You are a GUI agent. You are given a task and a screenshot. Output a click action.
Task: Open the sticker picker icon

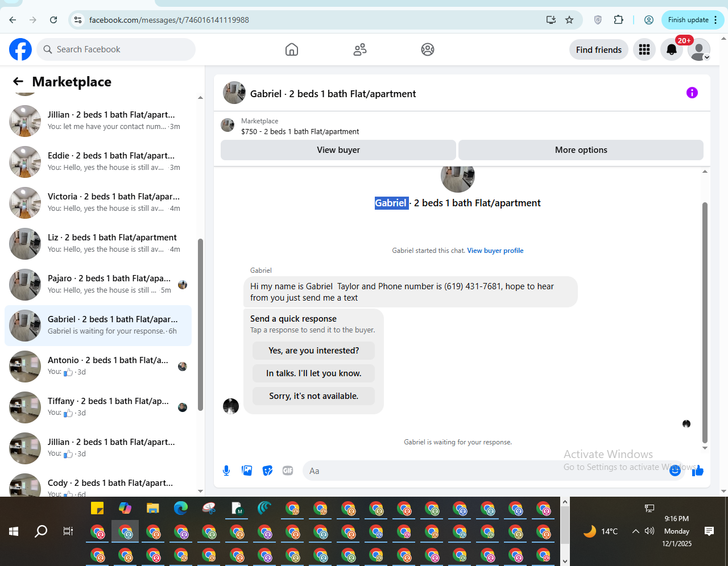pyautogui.click(x=267, y=471)
